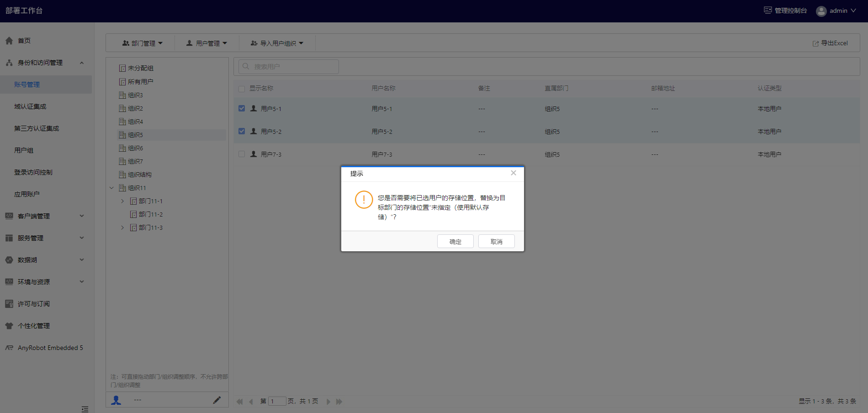This screenshot has height=413, width=868.
Task: Select 组织3 tree node
Action: 135,95
